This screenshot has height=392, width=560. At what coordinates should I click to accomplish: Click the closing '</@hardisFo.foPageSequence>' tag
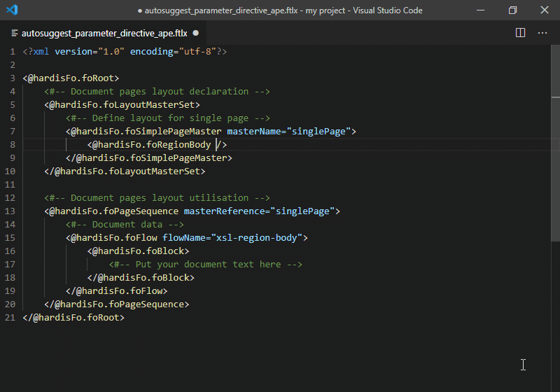tap(117, 304)
